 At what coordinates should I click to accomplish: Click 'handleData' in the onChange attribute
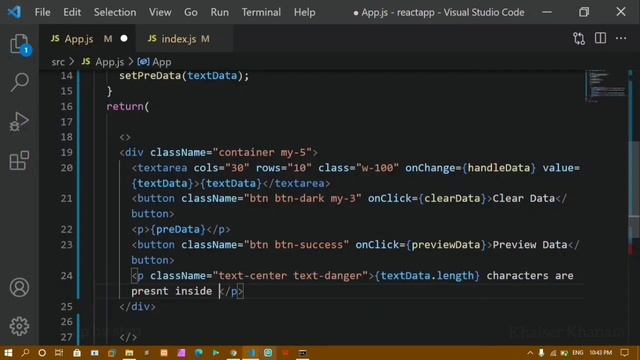click(x=499, y=168)
